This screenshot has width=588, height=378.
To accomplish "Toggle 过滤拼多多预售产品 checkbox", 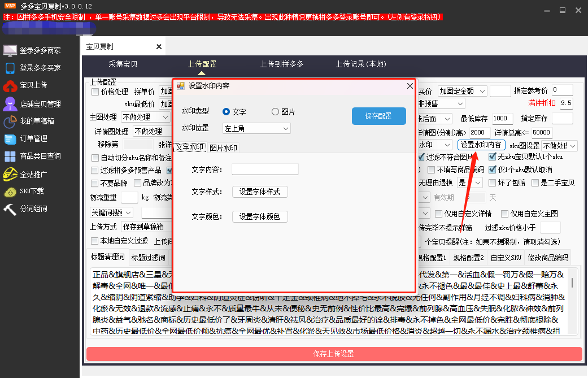I will coord(94,171).
